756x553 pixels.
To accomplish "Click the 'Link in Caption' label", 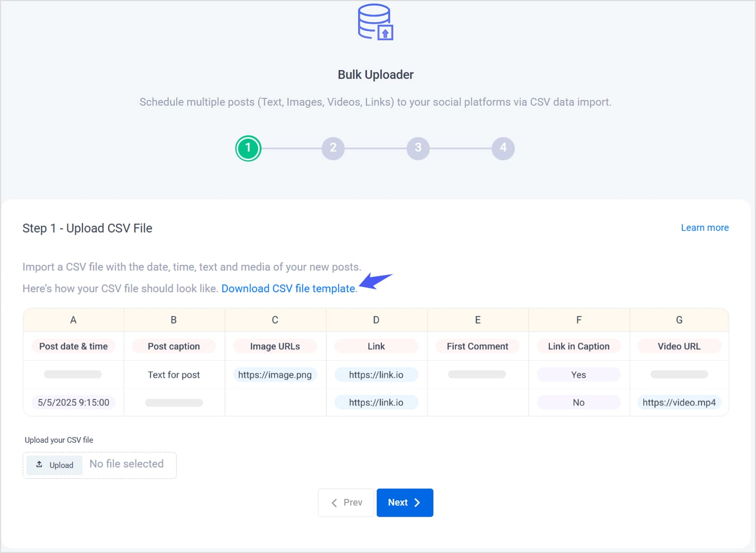I will coord(579,346).
